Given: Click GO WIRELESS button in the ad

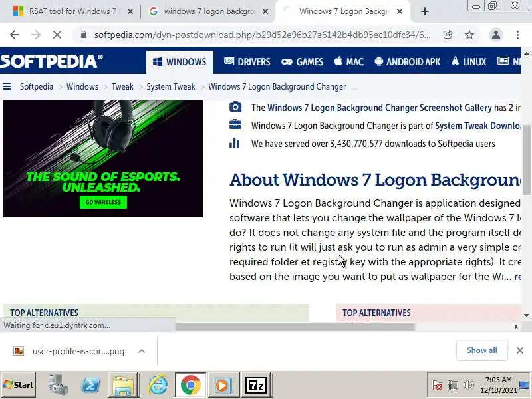Looking at the screenshot, I should [103, 202].
